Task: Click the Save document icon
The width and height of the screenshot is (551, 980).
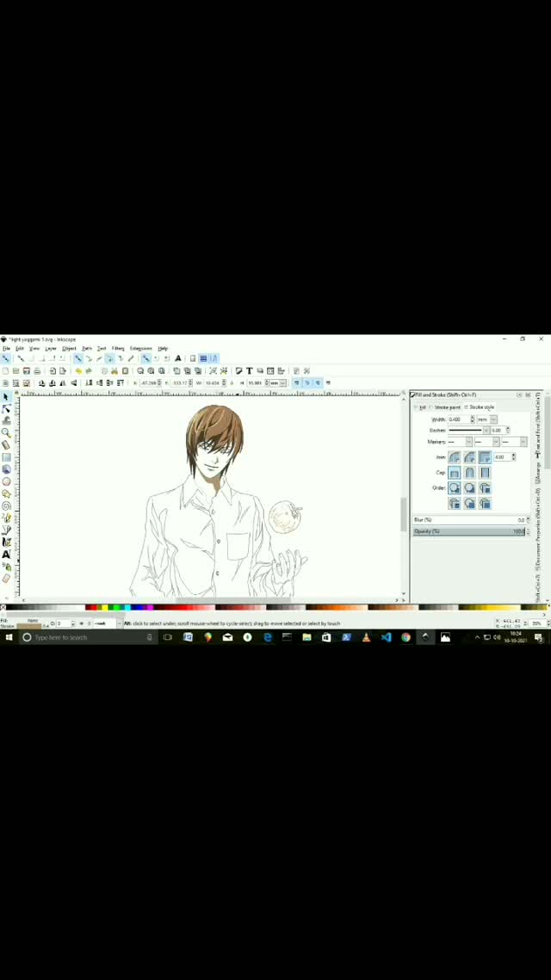Action: click(x=26, y=370)
